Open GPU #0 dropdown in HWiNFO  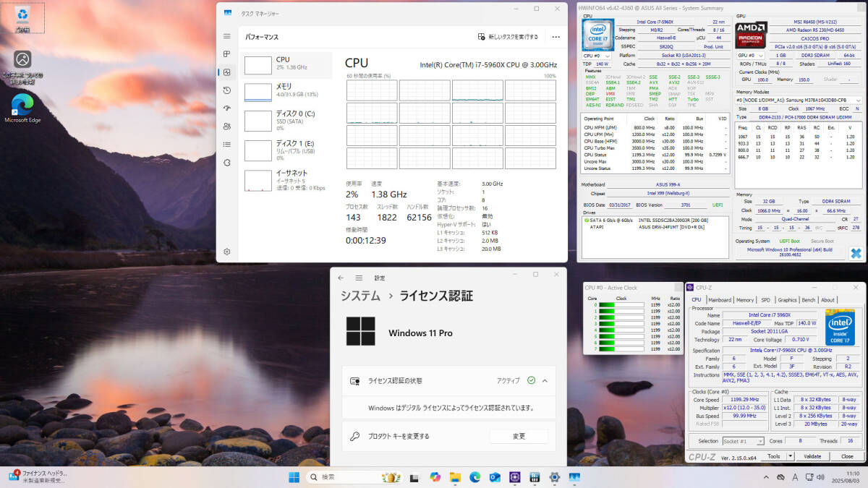click(x=750, y=55)
